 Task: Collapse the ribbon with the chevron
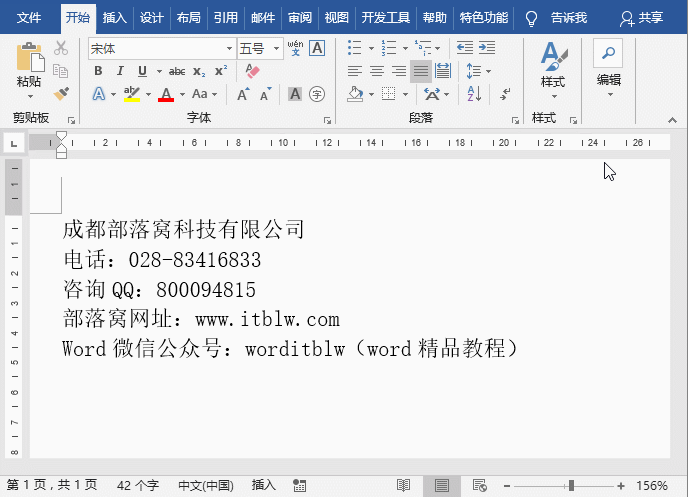(672, 120)
